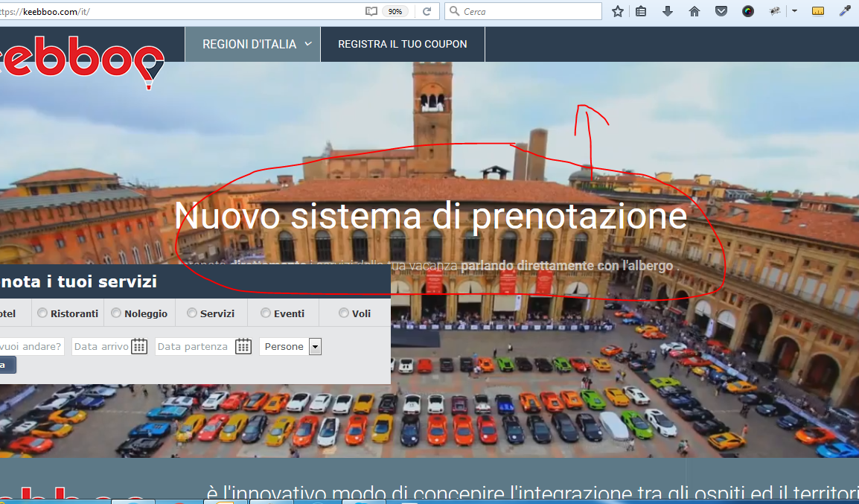Expand the Regioni d'Italia menu
Viewport: 859px width, 504px height.
(258, 44)
